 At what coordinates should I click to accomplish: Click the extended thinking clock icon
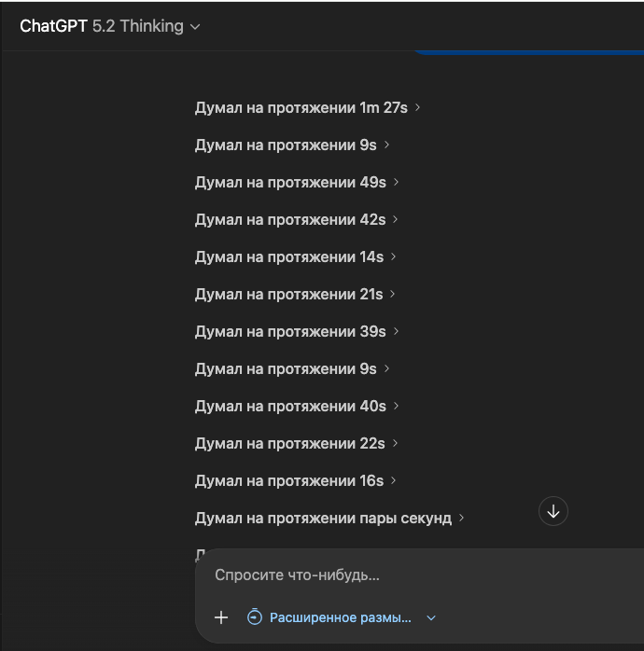(255, 617)
